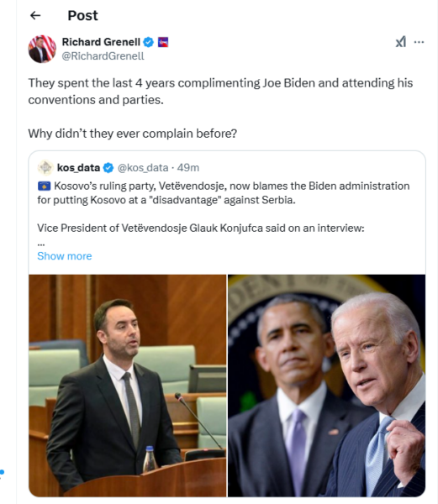The height and width of the screenshot is (504, 438).
Task: Click Richard Grenell's blue verified badge
Action: [x=148, y=42]
